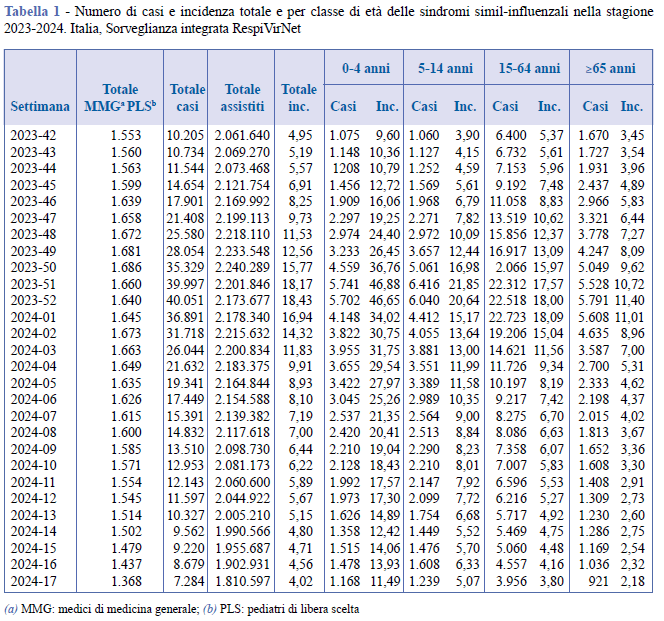Click the 'Totale inc.' column header
664x621 pixels.
pos(299,98)
